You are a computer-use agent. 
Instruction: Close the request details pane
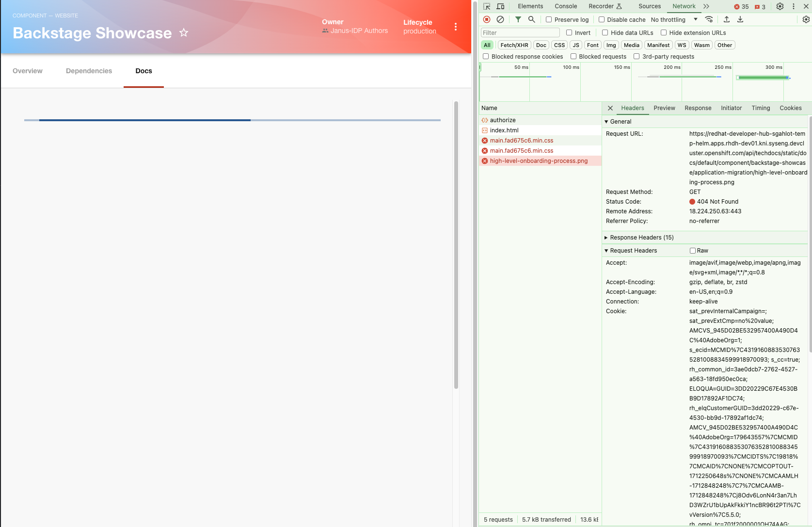610,108
